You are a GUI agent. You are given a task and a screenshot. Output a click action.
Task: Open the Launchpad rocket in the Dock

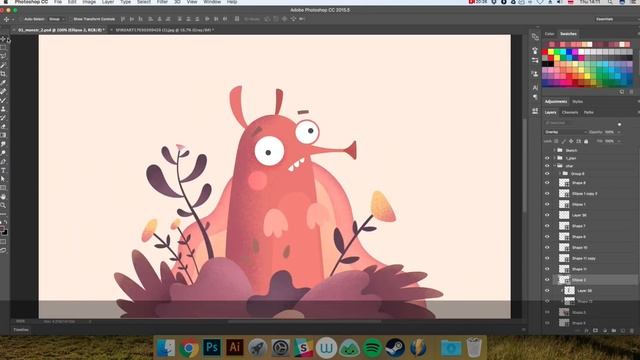pyautogui.click(x=257, y=348)
